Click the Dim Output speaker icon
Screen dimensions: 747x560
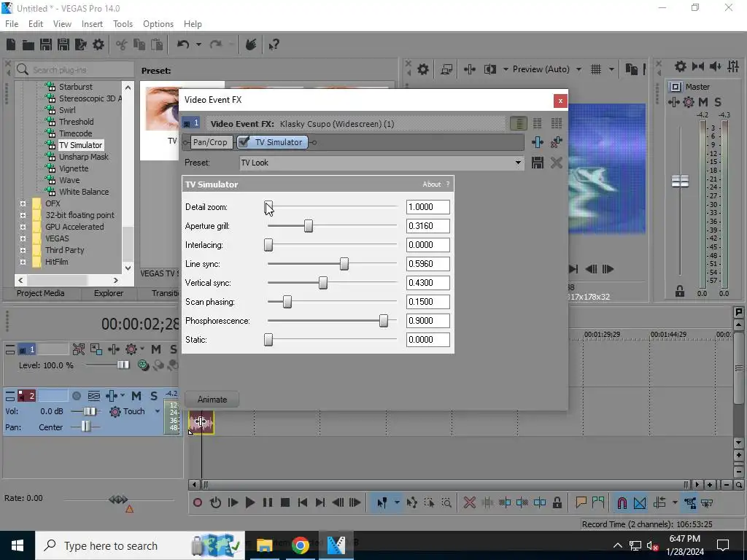pyautogui.click(x=716, y=66)
